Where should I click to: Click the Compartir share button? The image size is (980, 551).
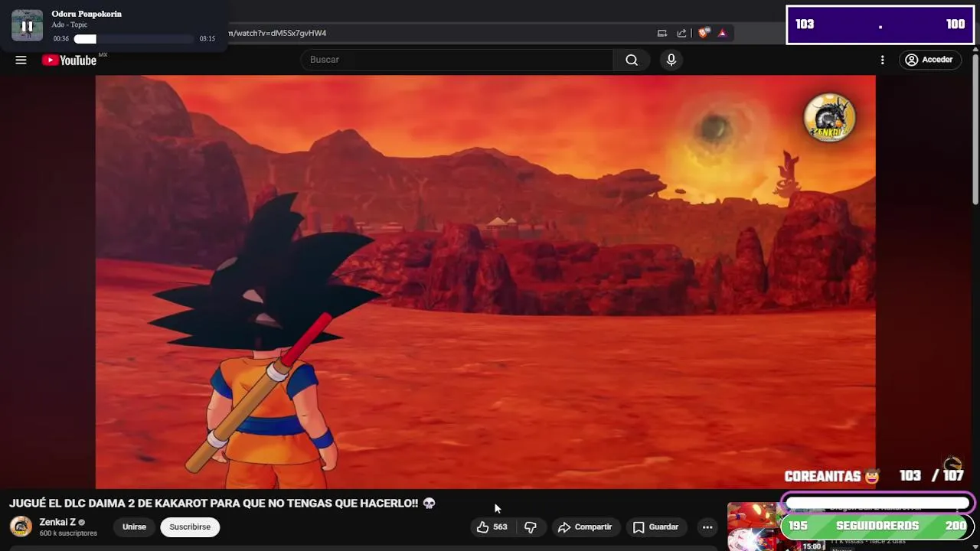(586, 527)
